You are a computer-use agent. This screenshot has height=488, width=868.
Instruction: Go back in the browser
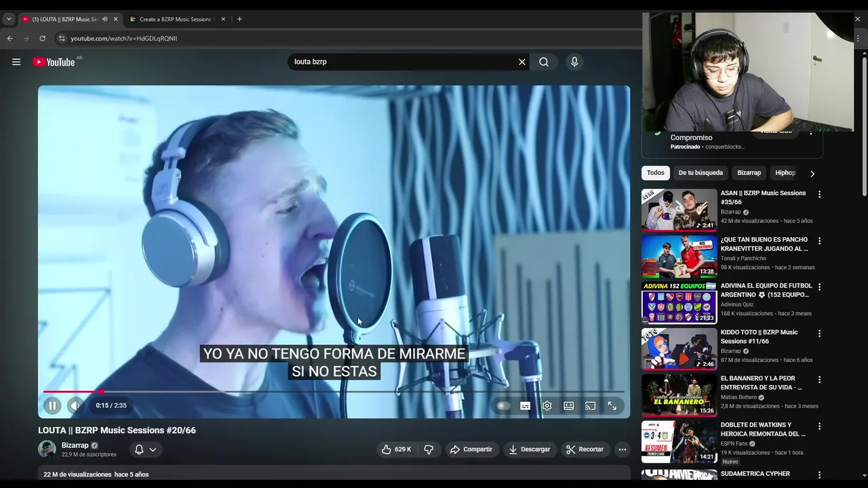[x=9, y=39]
